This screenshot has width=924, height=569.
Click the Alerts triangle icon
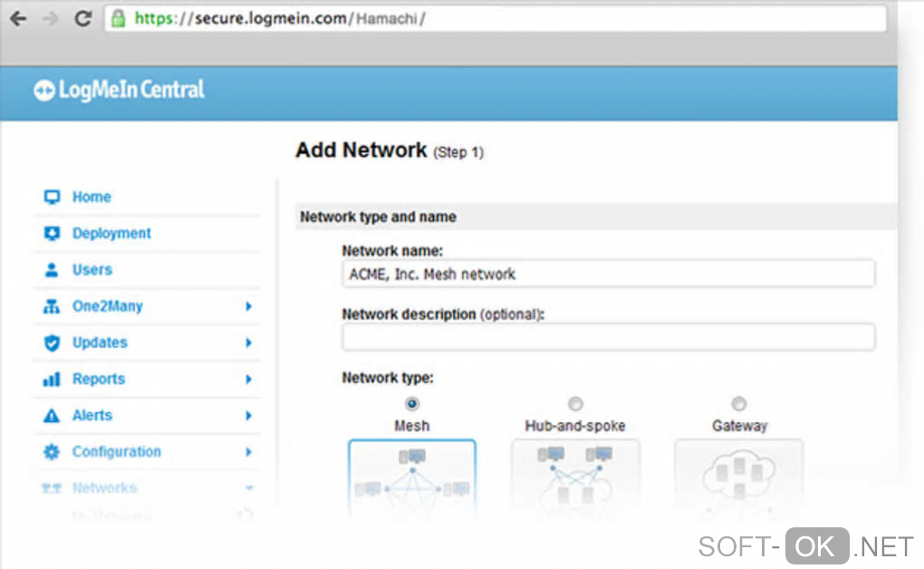52,416
